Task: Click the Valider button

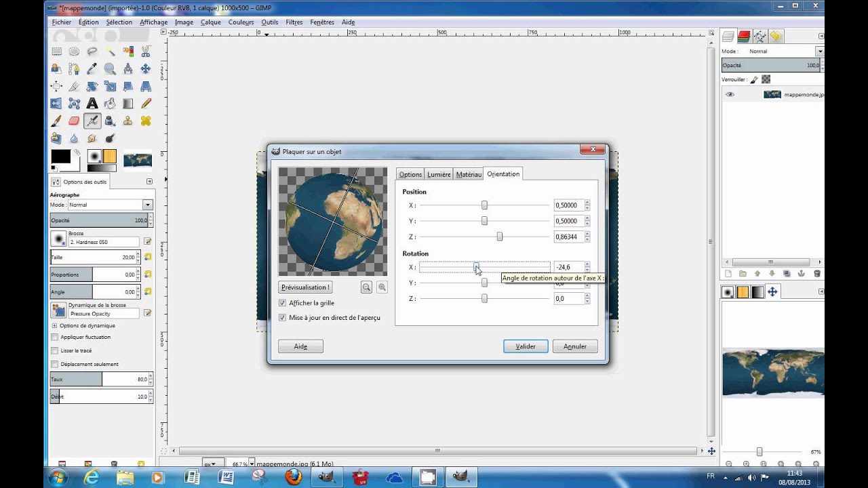Action: point(526,346)
